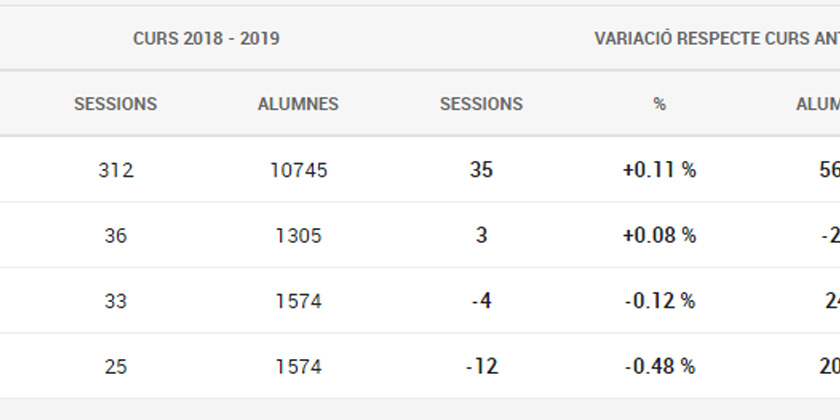This screenshot has width=840, height=420.
Task: Select the cell showing 33 sessions
Action: (116, 301)
